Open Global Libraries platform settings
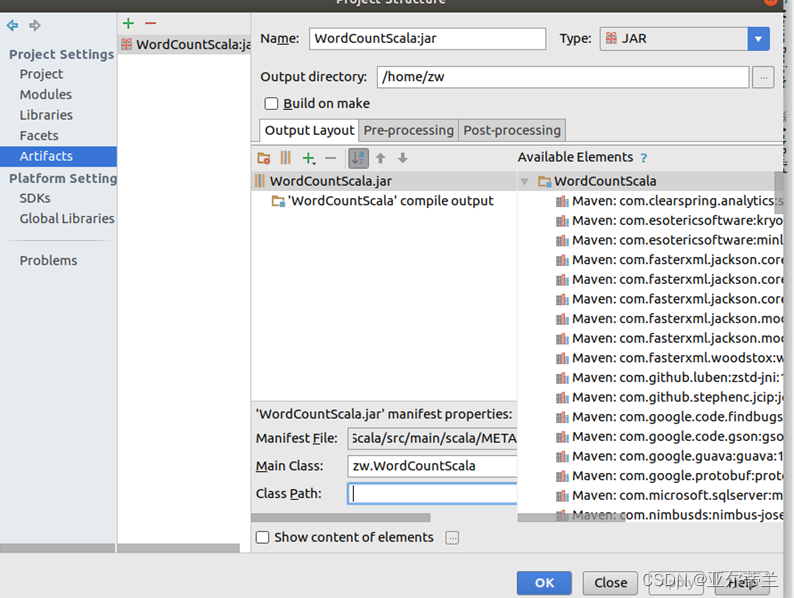794x598 pixels. [x=67, y=219]
